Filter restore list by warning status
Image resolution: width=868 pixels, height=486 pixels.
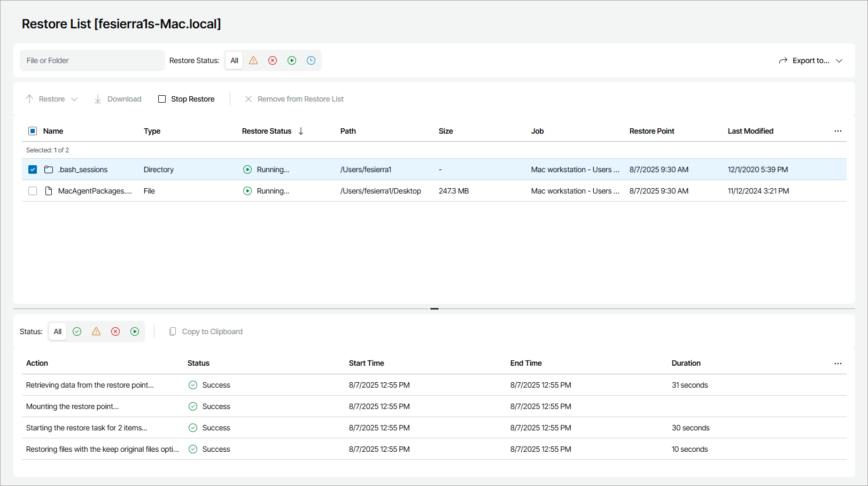coord(253,60)
